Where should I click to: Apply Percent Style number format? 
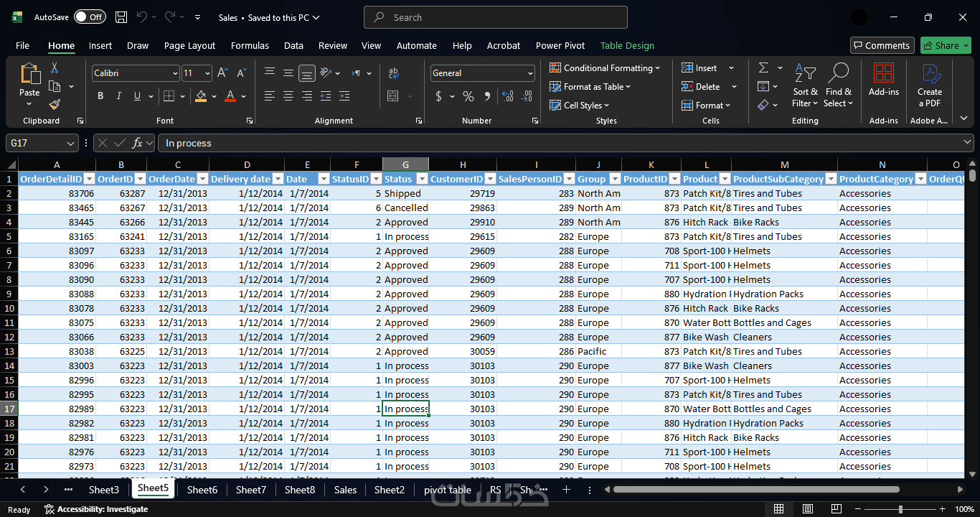(468, 96)
